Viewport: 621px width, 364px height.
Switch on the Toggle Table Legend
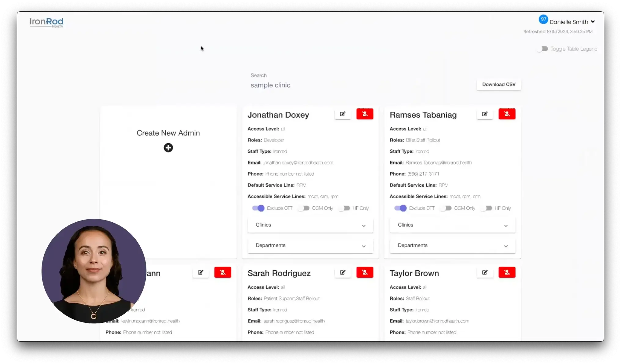(542, 49)
